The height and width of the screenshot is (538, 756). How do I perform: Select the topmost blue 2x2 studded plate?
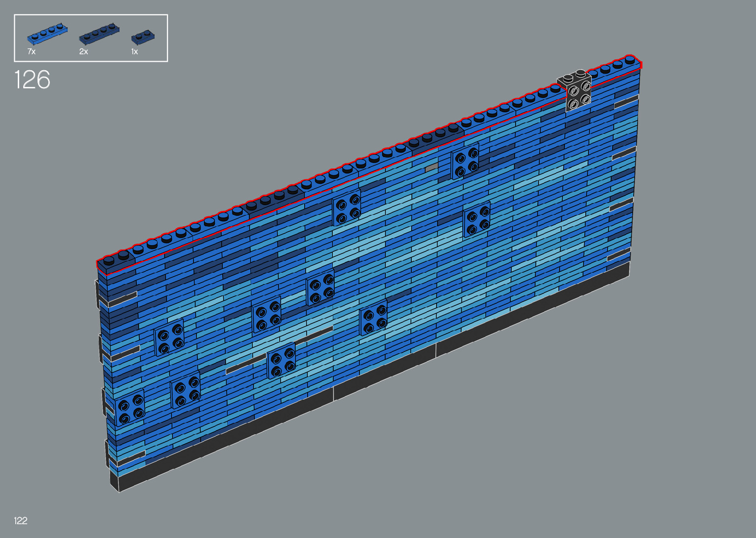coord(465,161)
